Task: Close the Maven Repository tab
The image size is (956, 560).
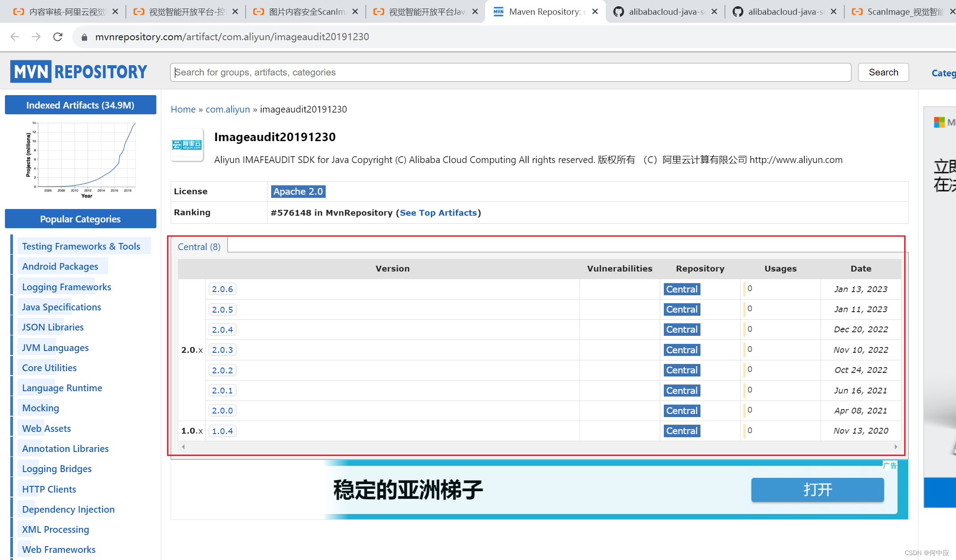Action: (x=595, y=12)
